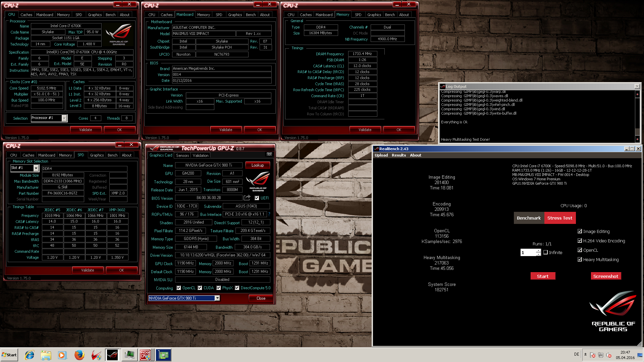The height and width of the screenshot is (362, 644).
Task: Click Start to run RealBench
Action: coord(543,276)
